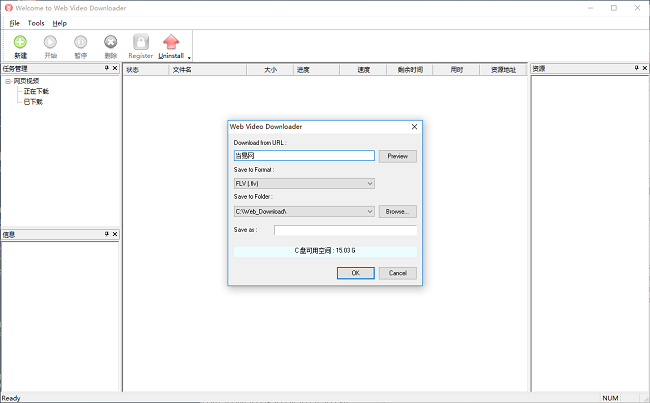Image resolution: width=650 pixels, height=403 pixels.
Task: Open the Save to Format dropdown
Action: (370, 183)
